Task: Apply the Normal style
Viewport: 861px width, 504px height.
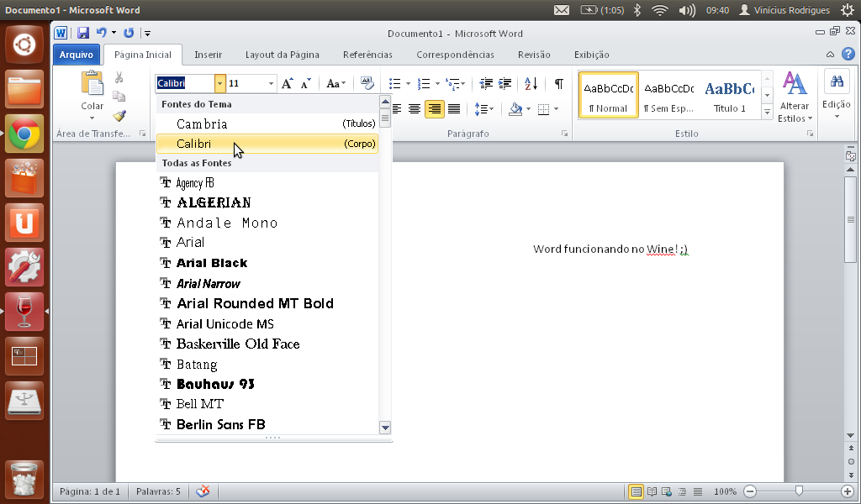Action: tap(609, 95)
